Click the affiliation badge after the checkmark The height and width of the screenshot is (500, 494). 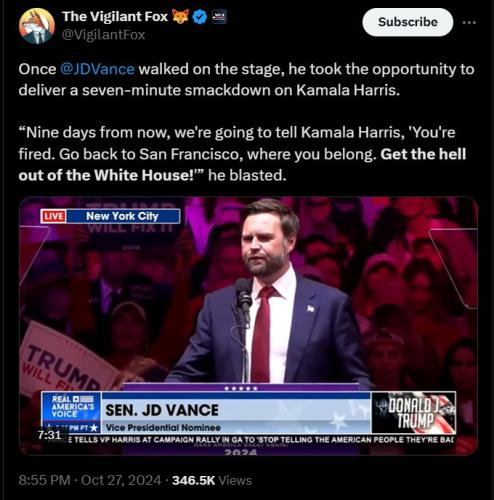tap(219, 17)
